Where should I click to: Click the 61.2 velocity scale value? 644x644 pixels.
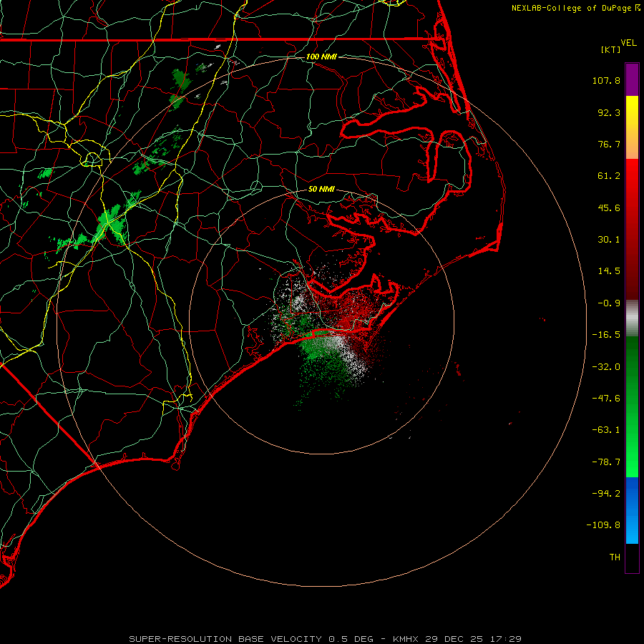[609, 176]
